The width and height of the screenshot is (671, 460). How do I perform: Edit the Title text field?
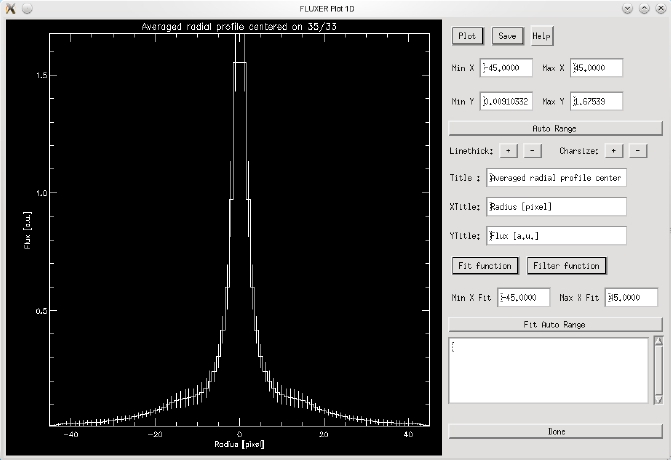[x=556, y=178]
